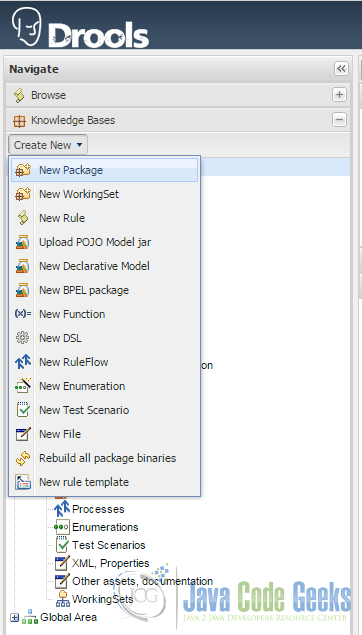
Task: Pick New DSL from the menu
Action: pos(104,338)
